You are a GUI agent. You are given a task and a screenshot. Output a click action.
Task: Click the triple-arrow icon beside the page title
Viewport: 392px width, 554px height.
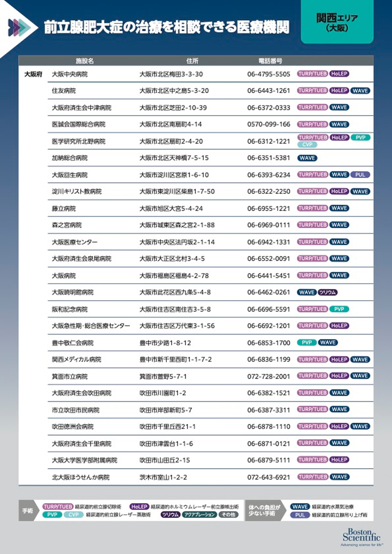coord(23,25)
